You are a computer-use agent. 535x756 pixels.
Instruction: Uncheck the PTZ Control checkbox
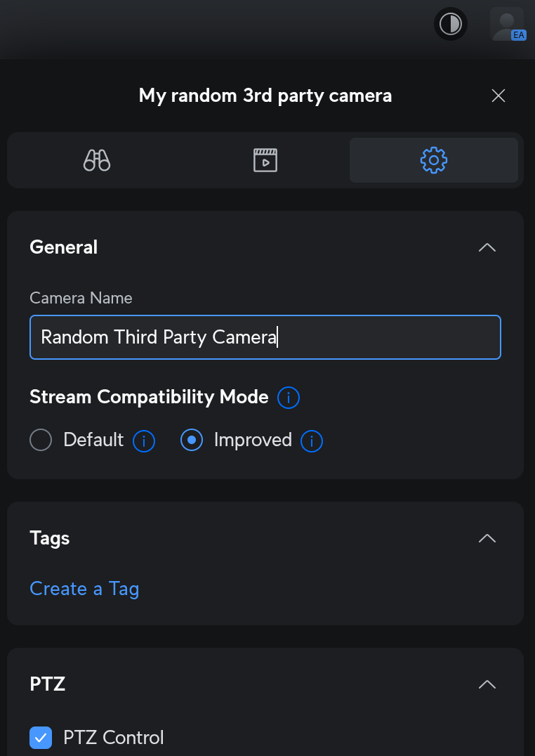(41, 738)
